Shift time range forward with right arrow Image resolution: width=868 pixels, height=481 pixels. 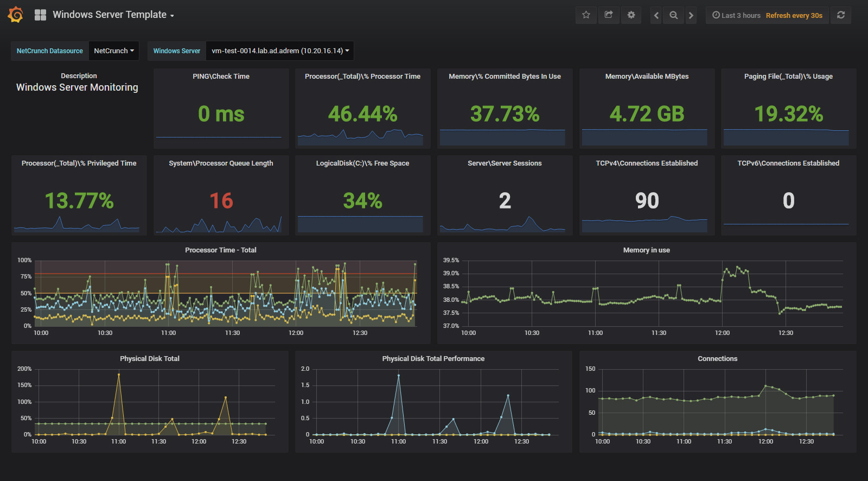point(691,15)
